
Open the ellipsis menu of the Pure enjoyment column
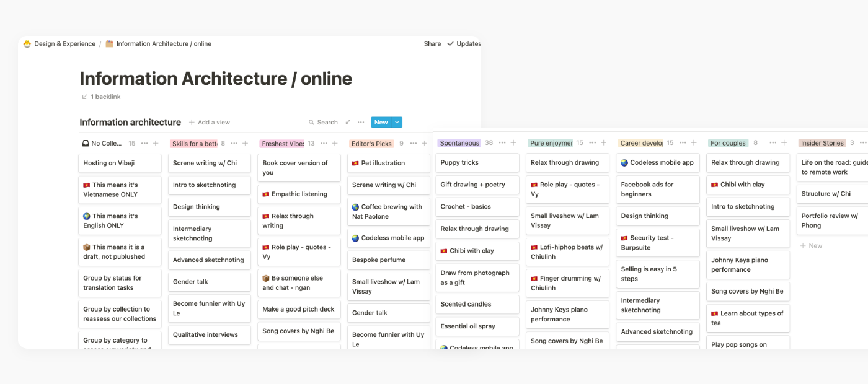pyautogui.click(x=593, y=143)
